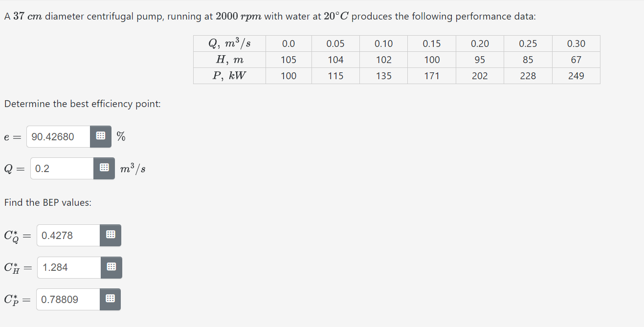Select the Q answer field showing 0.2

tap(61, 168)
